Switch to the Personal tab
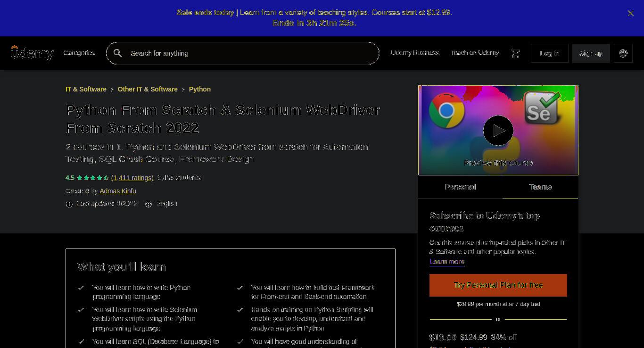The image size is (644, 348). click(460, 187)
